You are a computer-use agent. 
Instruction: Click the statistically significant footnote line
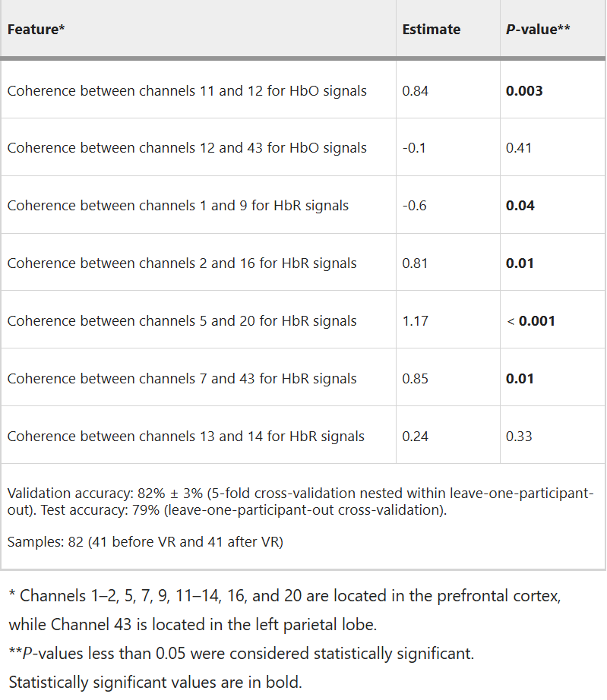click(x=156, y=682)
